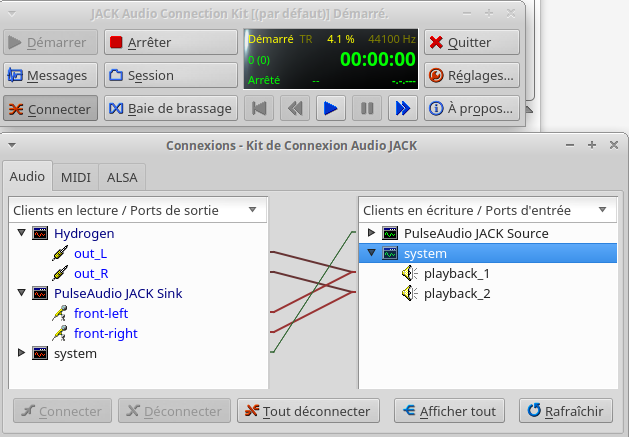Open JACK main window menu arrow
This screenshot has height=437, width=629.
12,14
